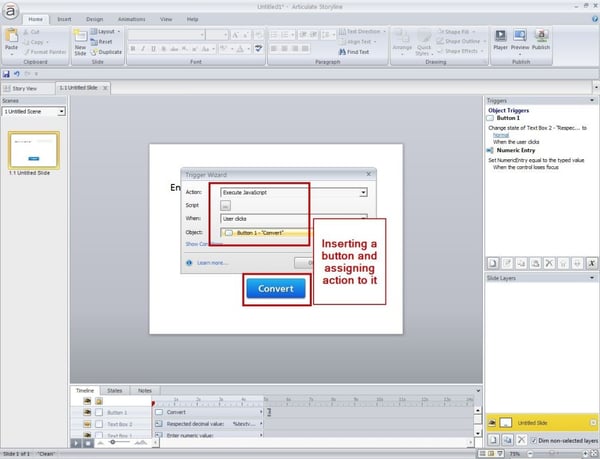Delete the selected trigger with X icon
This screenshot has width=600, height=459.
tap(549, 263)
